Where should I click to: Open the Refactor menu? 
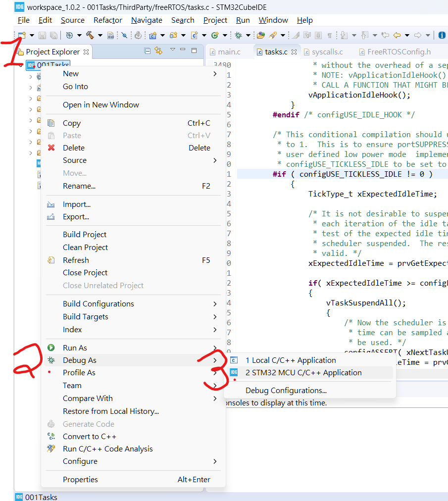tap(108, 20)
